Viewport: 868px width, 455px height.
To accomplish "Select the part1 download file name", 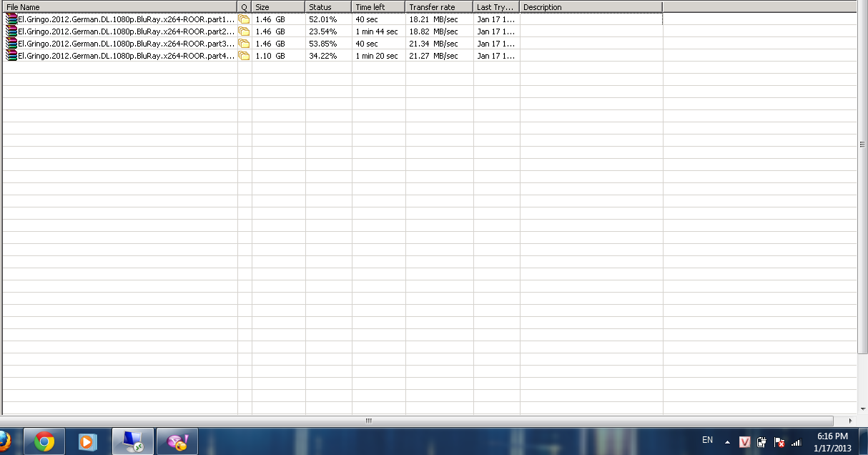I will pos(127,19).
